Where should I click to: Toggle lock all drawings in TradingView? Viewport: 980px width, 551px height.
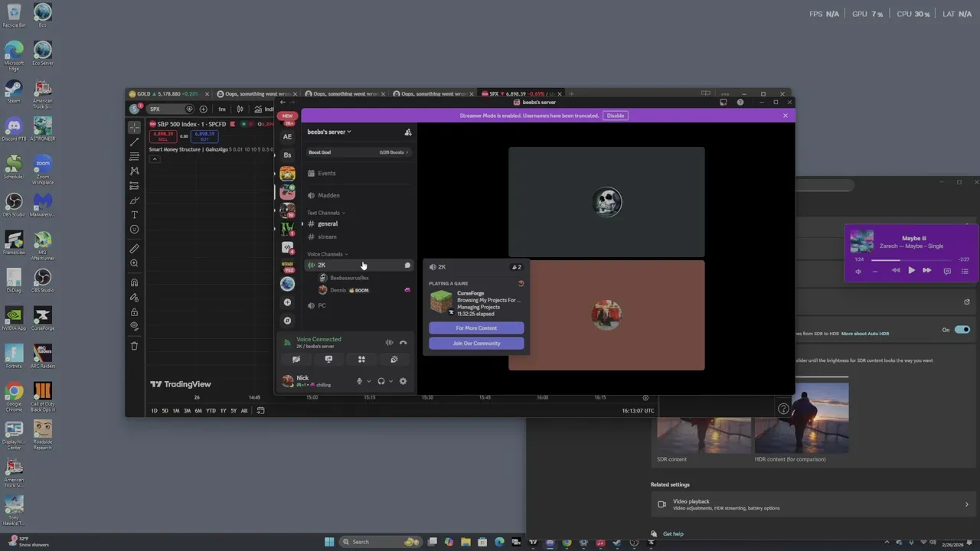[135, 312]
